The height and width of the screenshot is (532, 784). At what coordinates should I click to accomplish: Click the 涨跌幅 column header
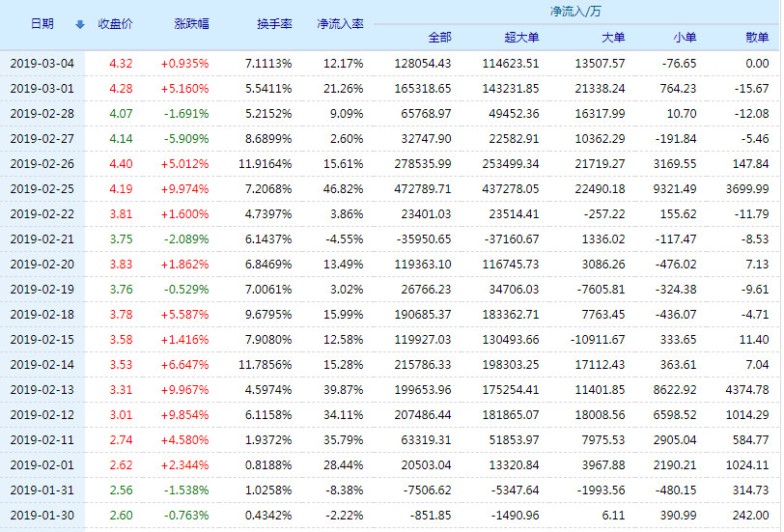(190, 24)
